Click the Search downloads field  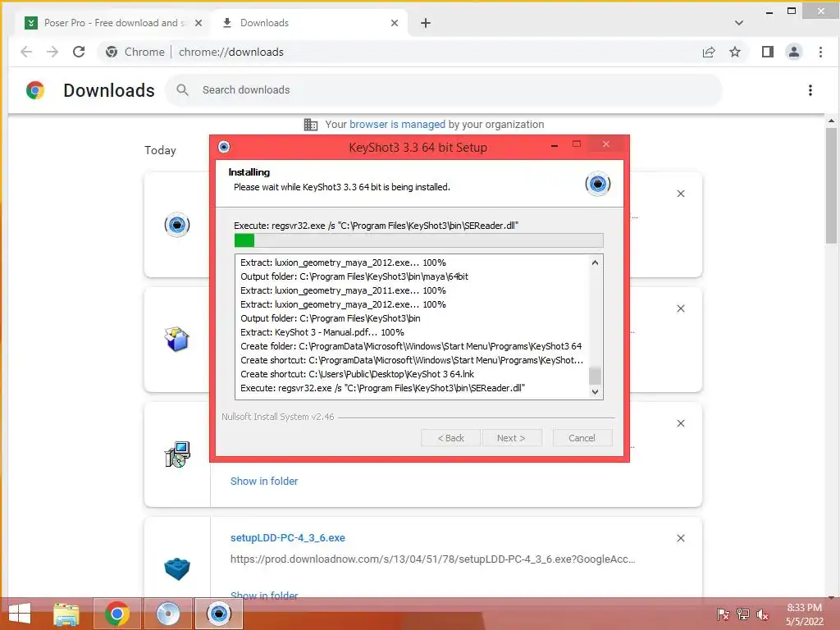(445, 90)
